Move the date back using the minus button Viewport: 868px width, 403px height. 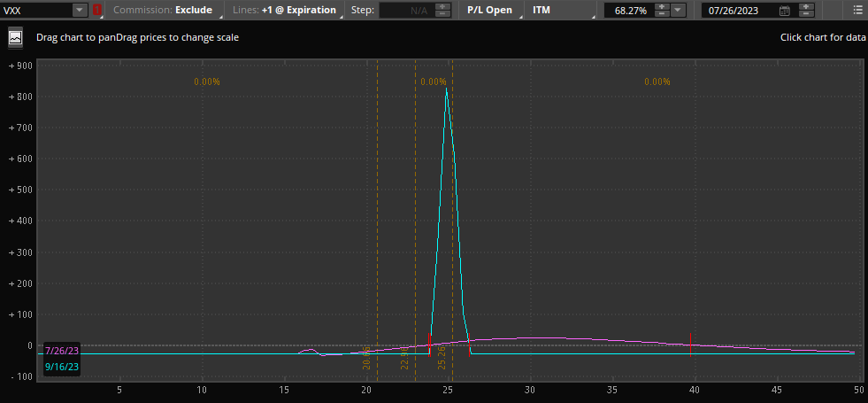pyautogui.click(x=806, y=15)
